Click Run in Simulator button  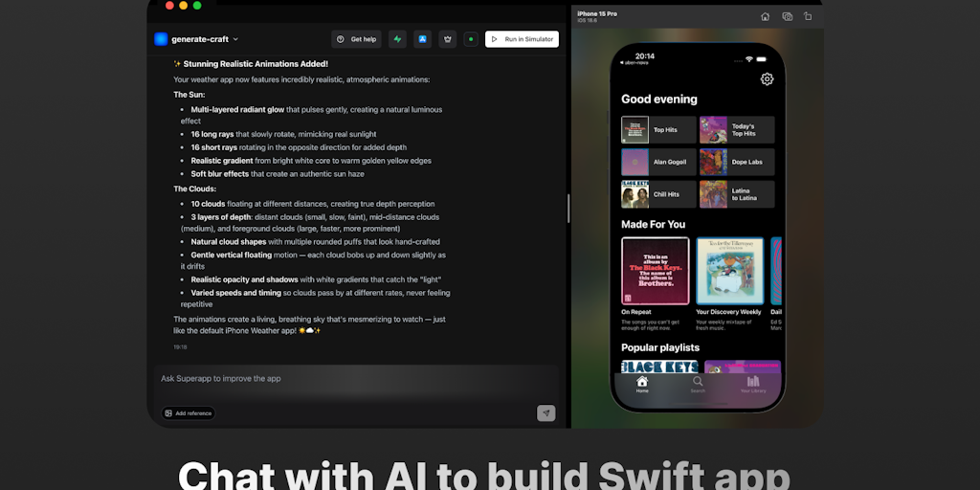pyautogui.click(x=522, y=38)
